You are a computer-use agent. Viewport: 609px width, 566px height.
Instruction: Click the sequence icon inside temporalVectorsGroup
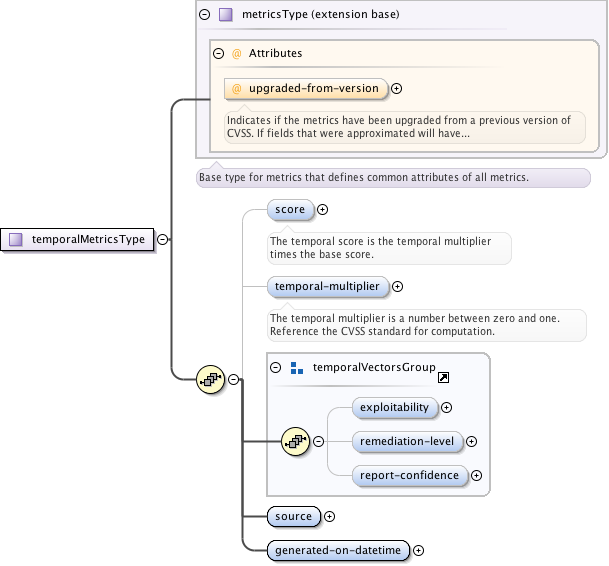[x=295, y=440]
